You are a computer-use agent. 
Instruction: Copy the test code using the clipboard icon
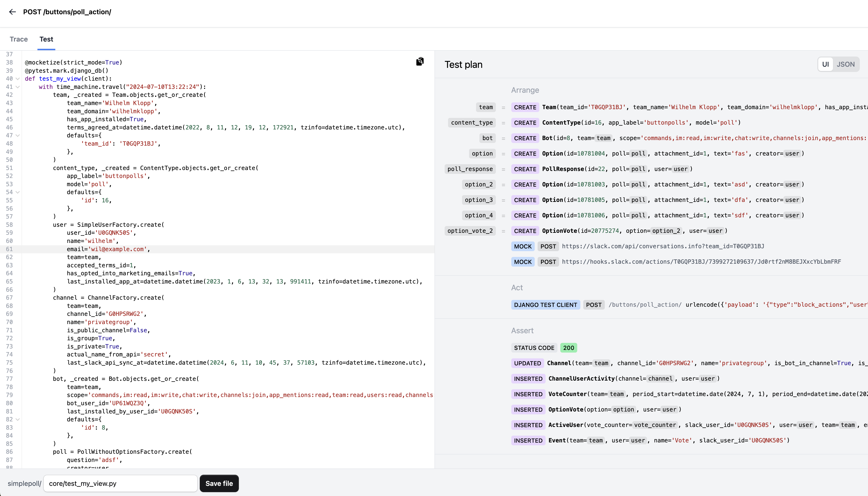tap(420, 62)
